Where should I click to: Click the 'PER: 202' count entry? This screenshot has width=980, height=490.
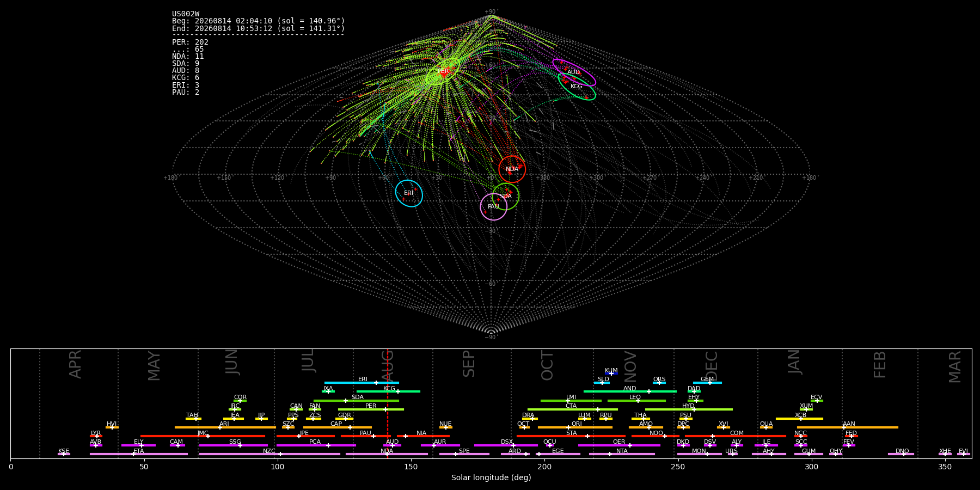coord(190,42)
